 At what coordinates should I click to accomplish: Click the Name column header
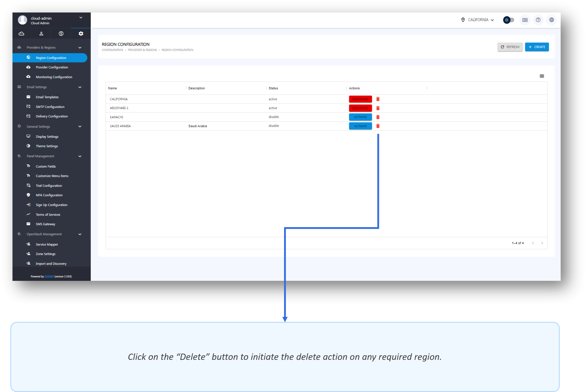(112, 88)
